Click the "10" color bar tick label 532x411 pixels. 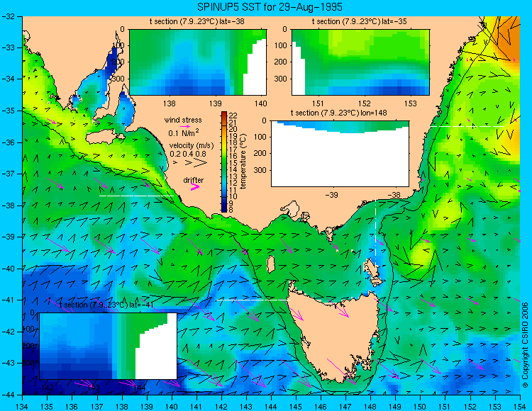tap(233, 196)
